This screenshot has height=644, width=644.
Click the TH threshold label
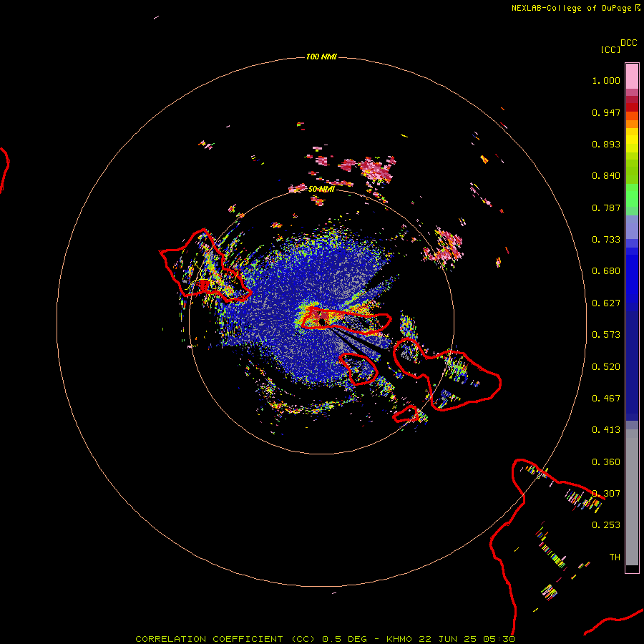click(x=615, y=557)
